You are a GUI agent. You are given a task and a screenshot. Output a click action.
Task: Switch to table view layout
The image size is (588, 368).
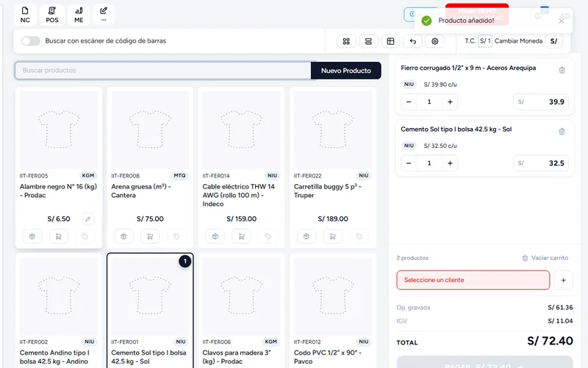(x=390, y=41)
